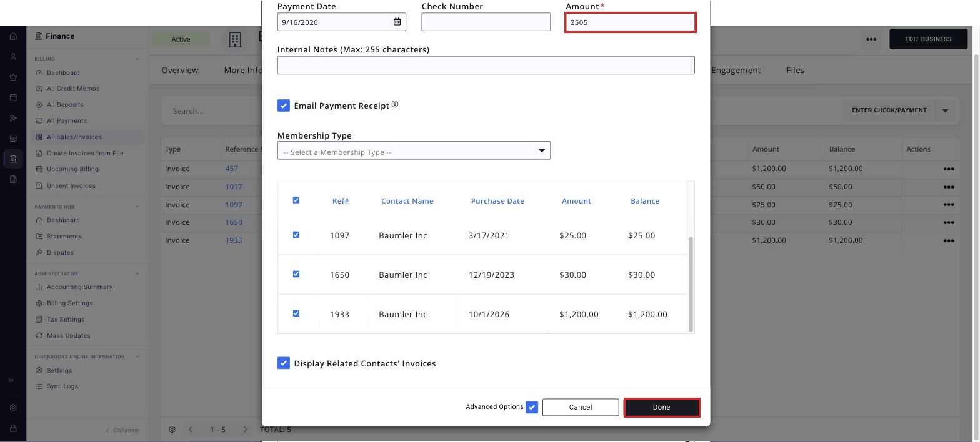Toggle the Advanced Options checkbox
Image resolution: width=980 pixels, height=442 pixels.
pos(532,407)
